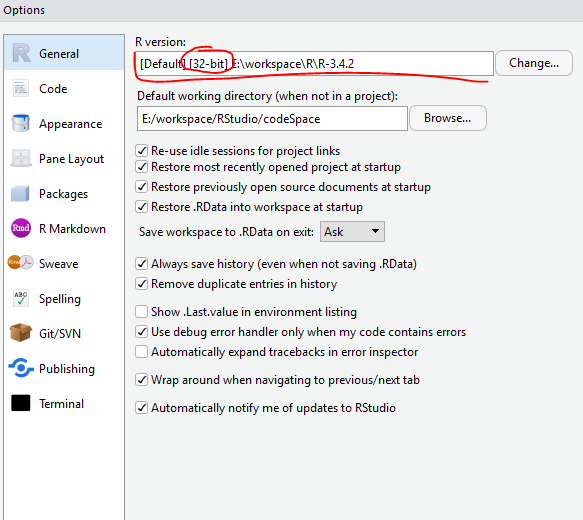Viewport: 583px width, 520px height.
Task: Click Change... to pick R version
Action: (x=534, y=63)
